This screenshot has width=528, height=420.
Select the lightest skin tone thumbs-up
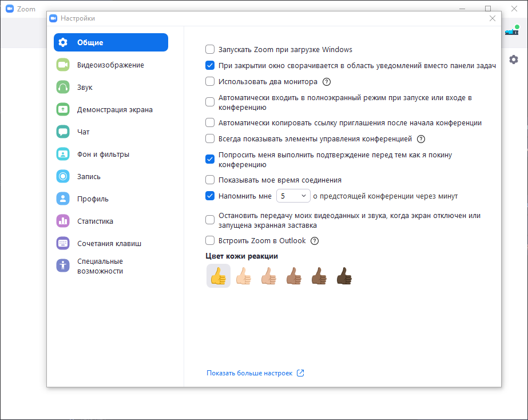[x=244, y=276]
